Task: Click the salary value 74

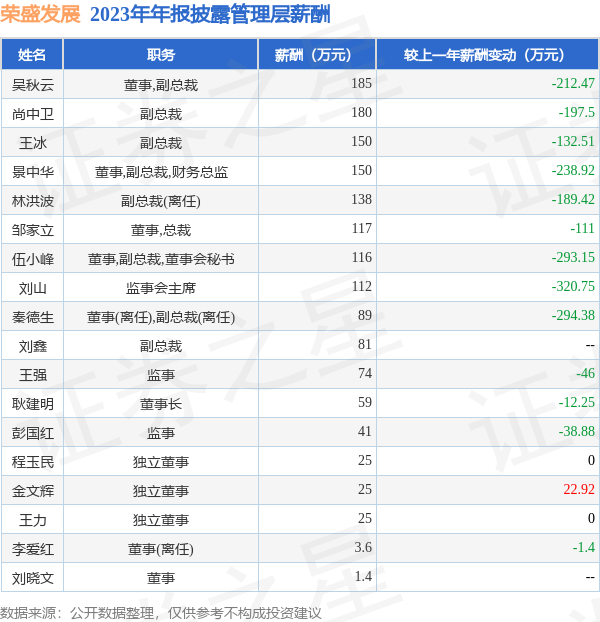Action: 365,373
